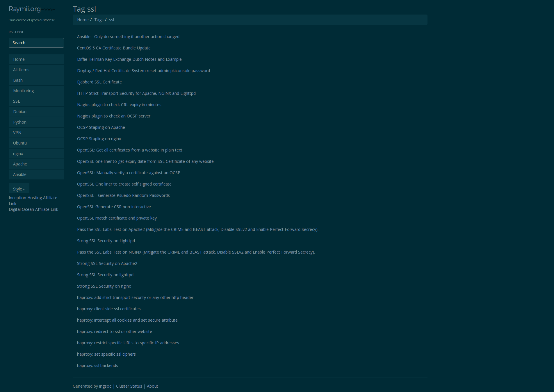Click Home in the breadcrumb
The height and width of the screenshot is (392, 554).
pyautogui.click(x=83, y=20)
